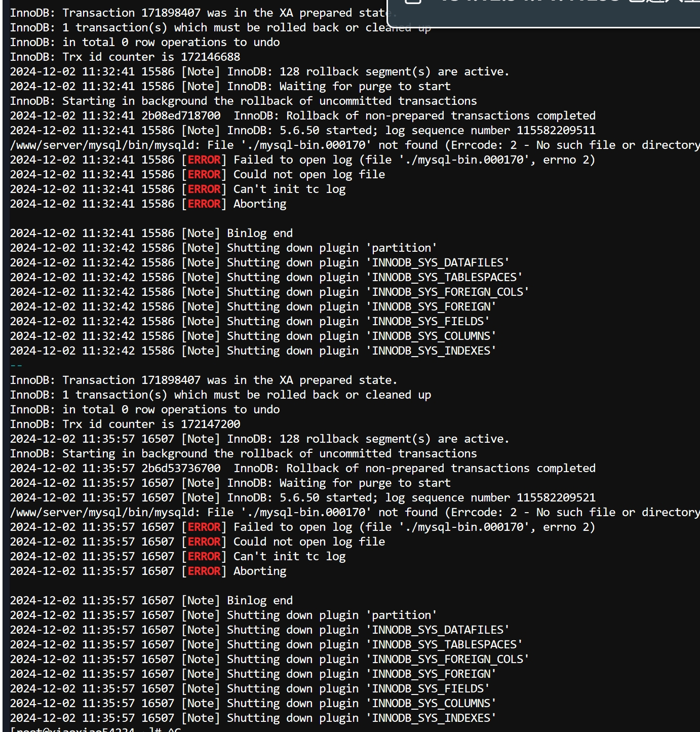Click the ERROR tag on 11:32:41 Aborting line

pos(204,204)
